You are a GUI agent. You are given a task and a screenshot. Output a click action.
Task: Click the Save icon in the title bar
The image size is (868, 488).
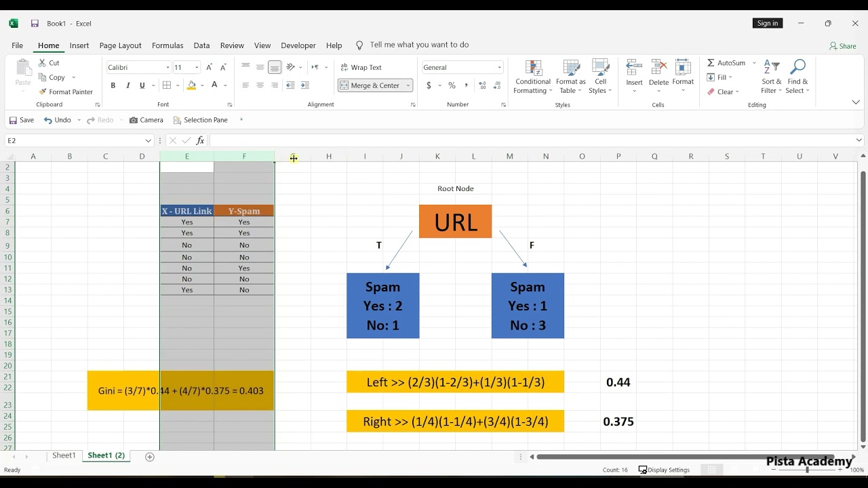(x=35, y=24)
